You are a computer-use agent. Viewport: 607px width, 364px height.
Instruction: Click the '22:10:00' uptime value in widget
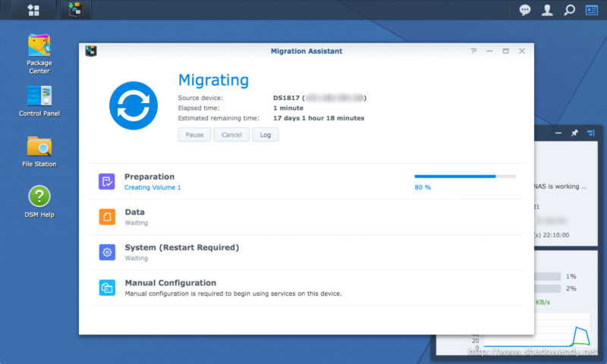click(x=555, y=235)
